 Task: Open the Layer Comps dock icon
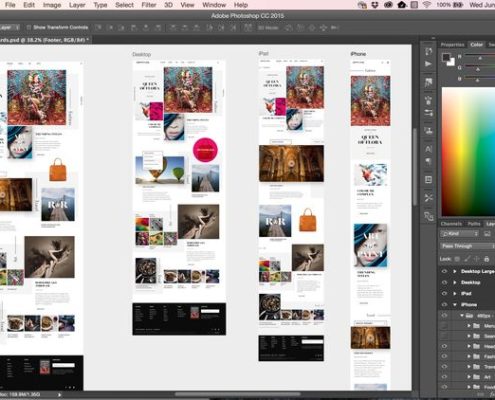[x=428, y=180]
